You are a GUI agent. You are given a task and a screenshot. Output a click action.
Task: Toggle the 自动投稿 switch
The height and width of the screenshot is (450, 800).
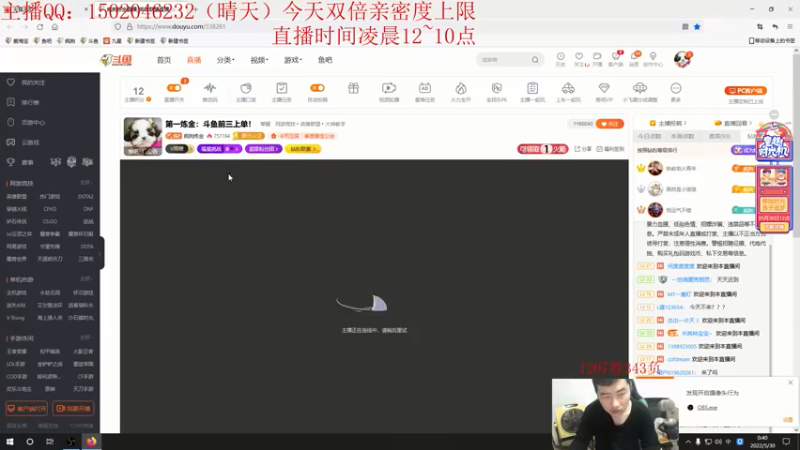(x=317, y=88)
